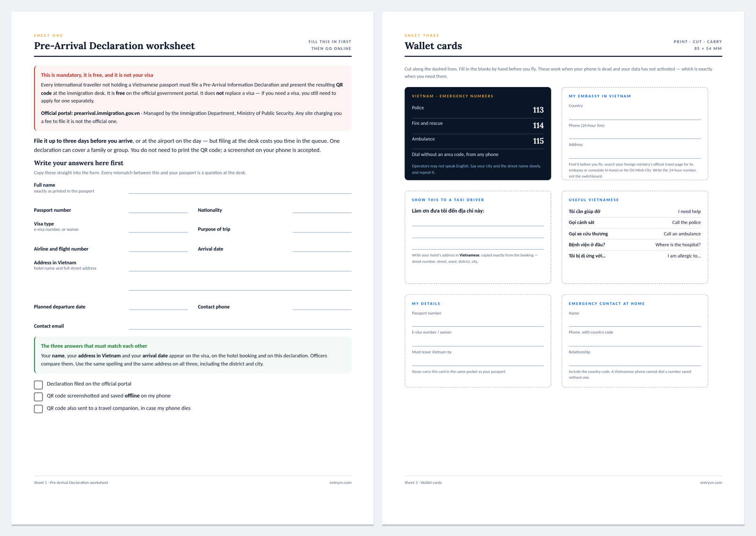Tick 'QR code also sent to a travel companion' checkbox

(38, 408)
